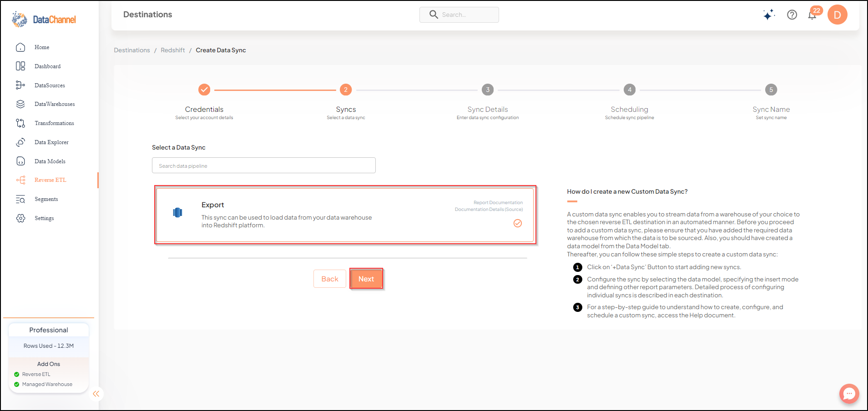Click the Professional plan label
Viewport: 868px width, 411px height.
click(49, 330)
